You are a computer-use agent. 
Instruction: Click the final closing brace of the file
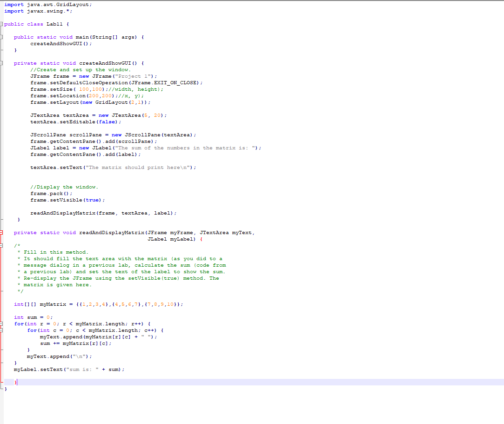tap(6, 389)
